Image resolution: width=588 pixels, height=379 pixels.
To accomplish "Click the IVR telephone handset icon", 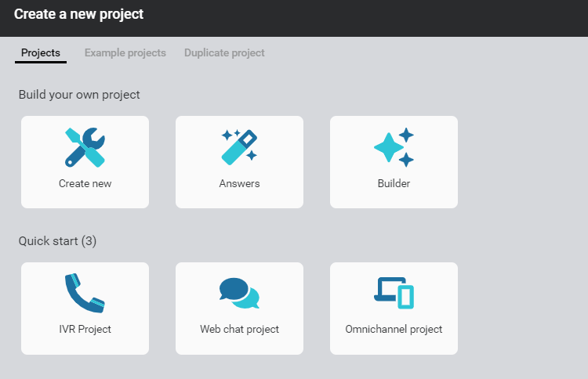I will point(85,293).
